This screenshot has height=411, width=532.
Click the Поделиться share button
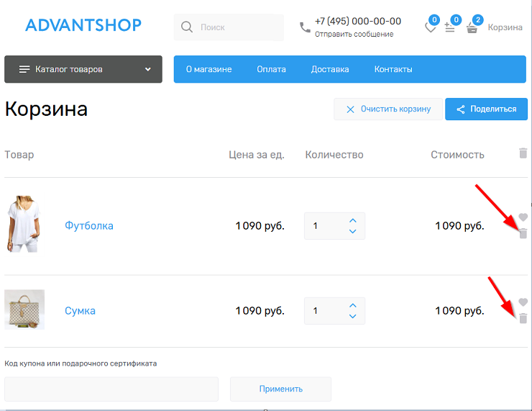coord(486,109)
